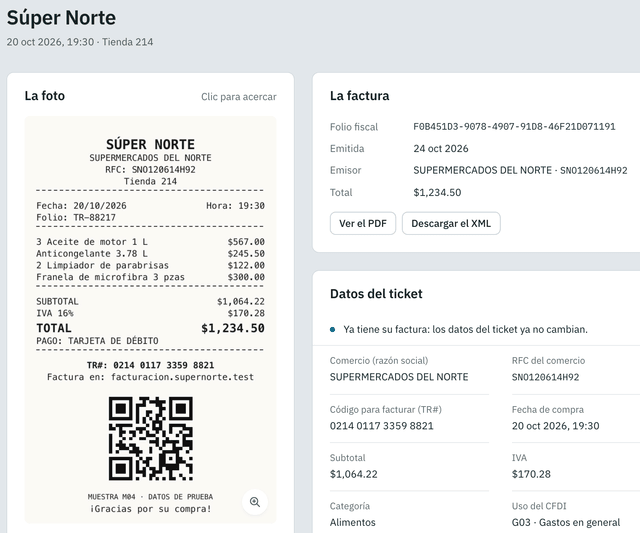Click the 'facturacion.supernorte.test' text on receipt
640x533 pixels.
(182, 377)
